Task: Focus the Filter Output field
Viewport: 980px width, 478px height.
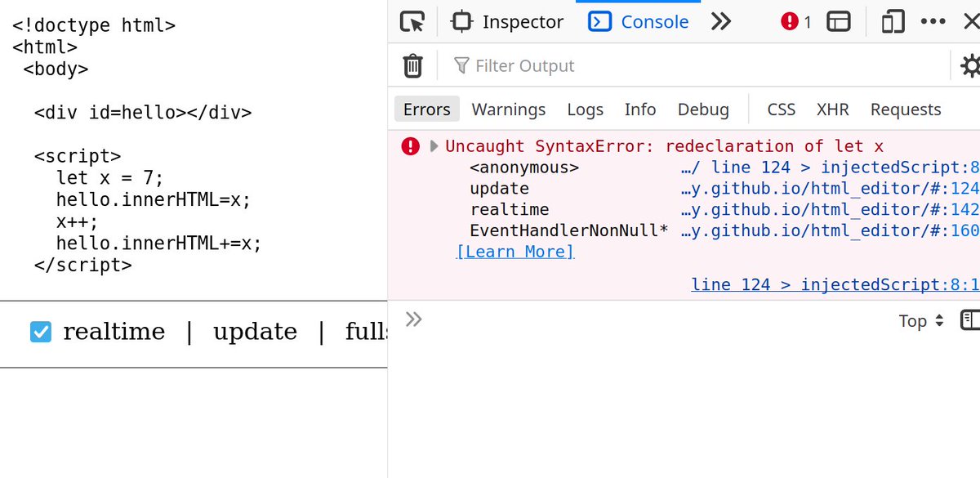Action: pyautogui.click(x=699, y=65)
